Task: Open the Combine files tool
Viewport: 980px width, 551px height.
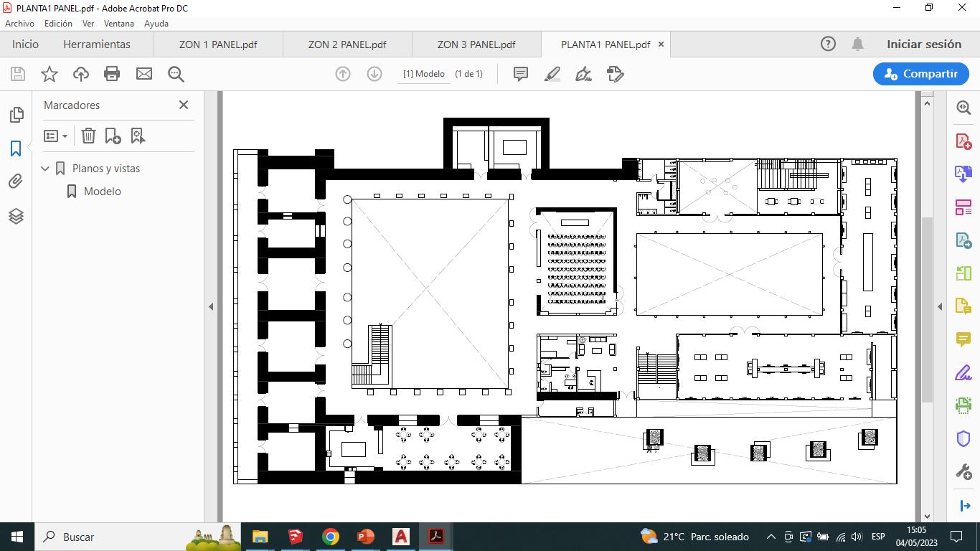Action: click(x=963, y=174)
